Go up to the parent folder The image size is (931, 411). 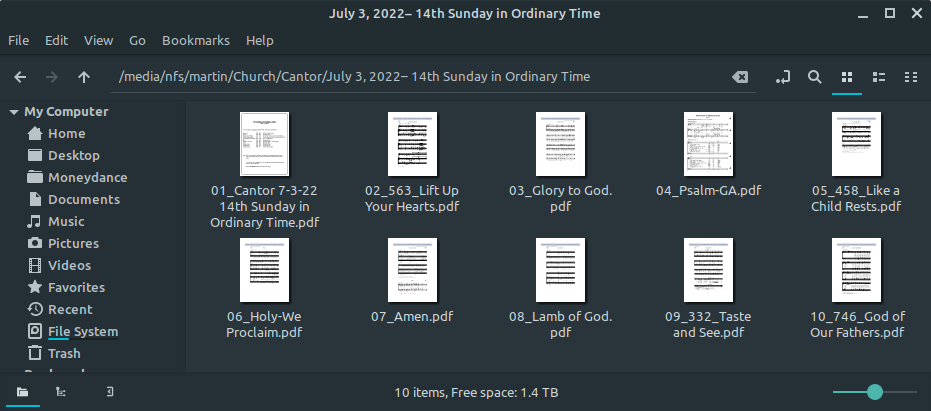click(84, 77)
